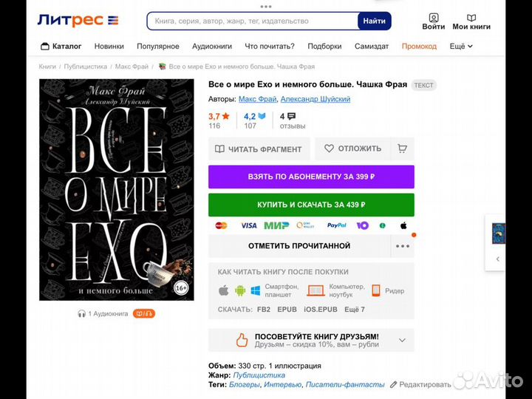The height and width of the screenshot is (399, 532).
Task: Click the Каталог menu icon
Action: pyautogui.click(x=44, y=46)
